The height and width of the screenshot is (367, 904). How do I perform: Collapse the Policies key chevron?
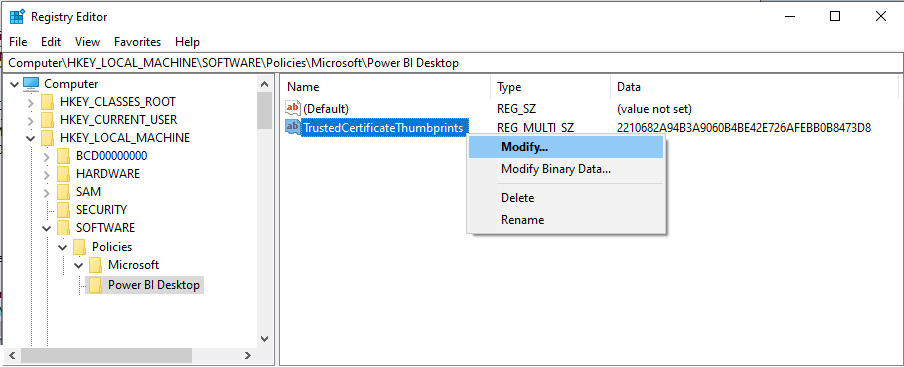point(63,247)
